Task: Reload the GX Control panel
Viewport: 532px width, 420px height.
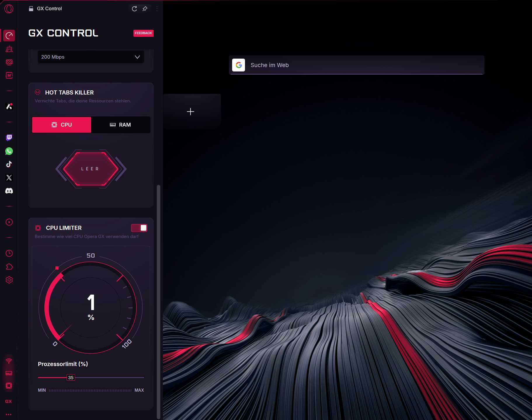Action: pos(134,8)
